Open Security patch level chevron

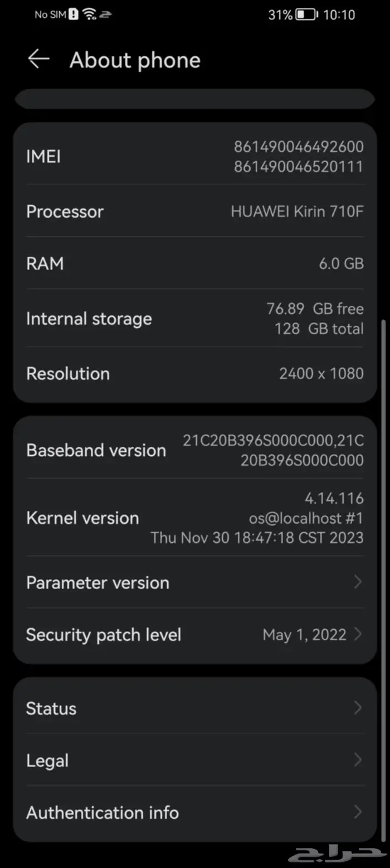tap(358, 634)
